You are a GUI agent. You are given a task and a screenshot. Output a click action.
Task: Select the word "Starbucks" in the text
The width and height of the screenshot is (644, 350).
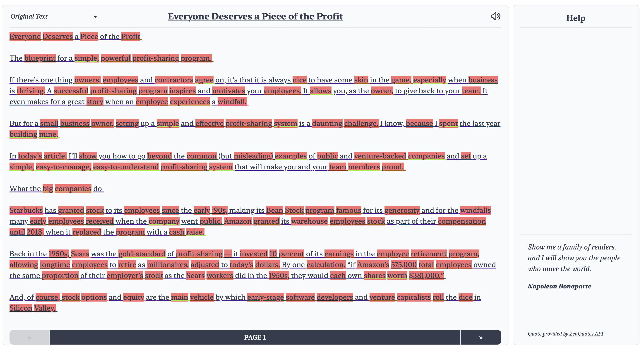[26, 211]
